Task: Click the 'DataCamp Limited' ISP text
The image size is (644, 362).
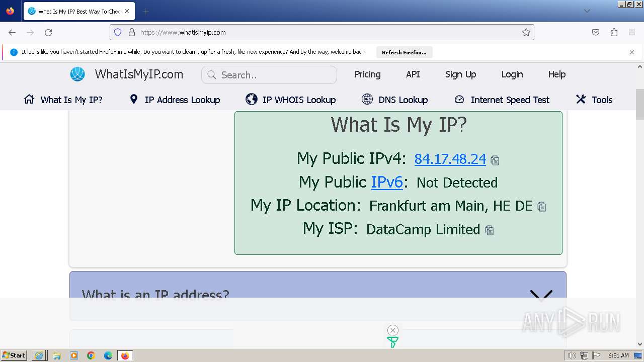Action: 423,229
